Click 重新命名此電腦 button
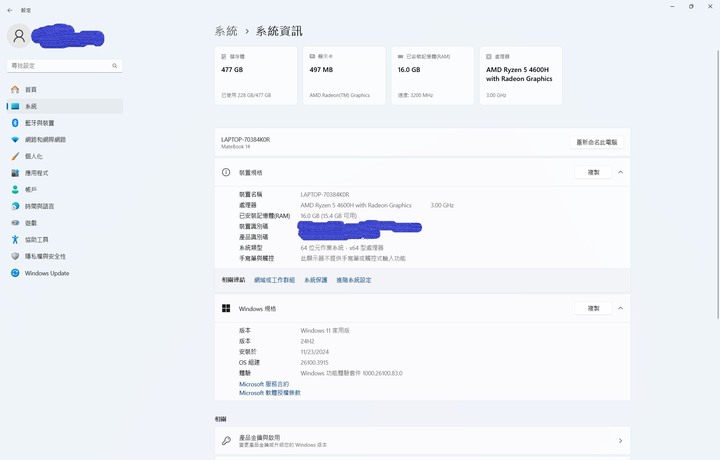Viewport: 720px width, 460px height. (x=596, y=142)
